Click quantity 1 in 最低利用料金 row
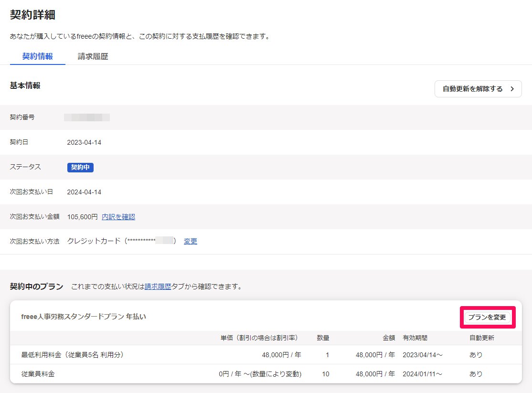 point(328,355)
